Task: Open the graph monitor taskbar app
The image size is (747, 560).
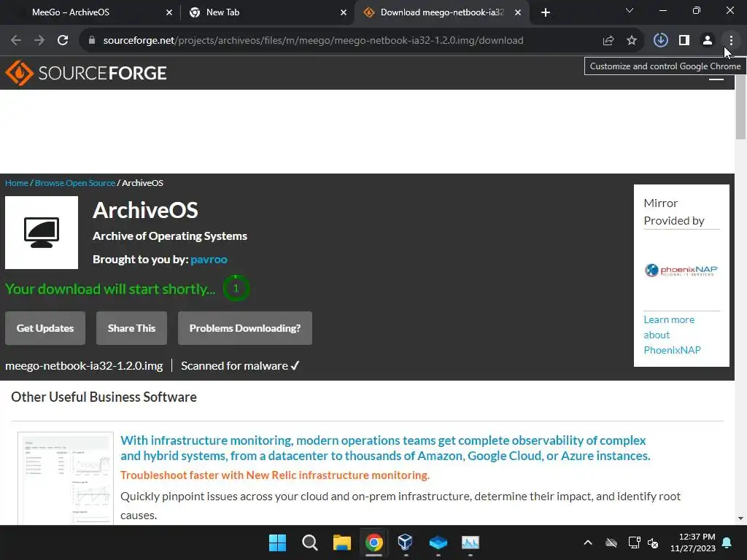Action: click(x=471, y=542)
